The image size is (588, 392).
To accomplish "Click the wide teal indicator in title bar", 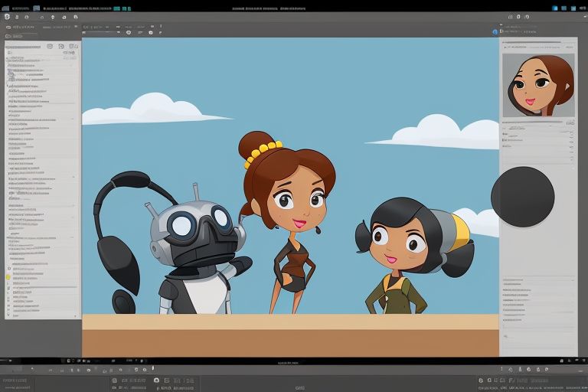I will click(x=116, y=8).
